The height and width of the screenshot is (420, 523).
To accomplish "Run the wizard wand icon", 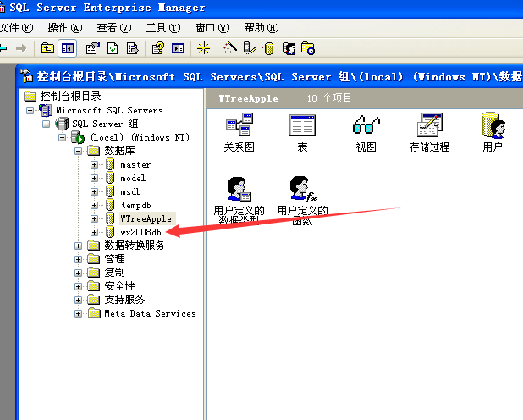I will [230, 48].
